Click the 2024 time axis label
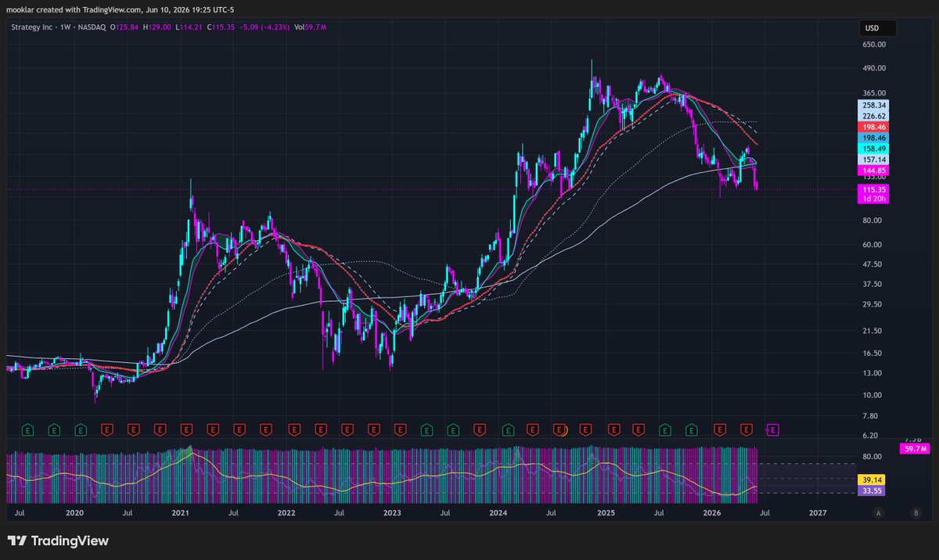Screen dimensions: 939x560 pyautogui.click(x=498, y=513)
